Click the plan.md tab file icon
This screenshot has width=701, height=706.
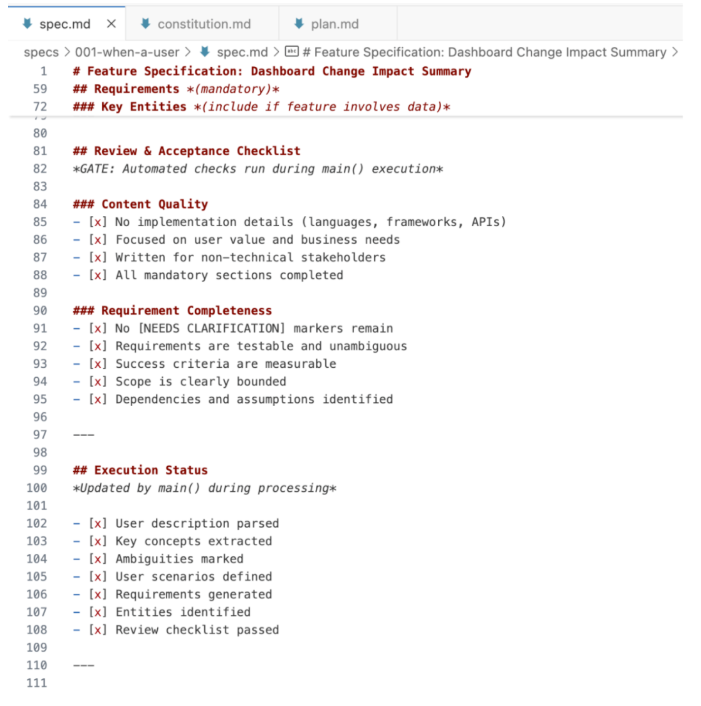299,23
